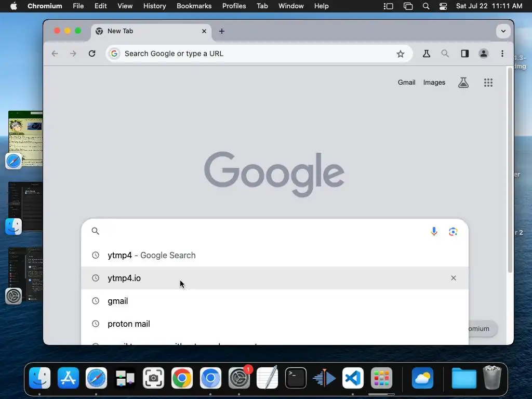Open Trash from the Dock
This screenshot has height=399, width=532.
point(492,377)
